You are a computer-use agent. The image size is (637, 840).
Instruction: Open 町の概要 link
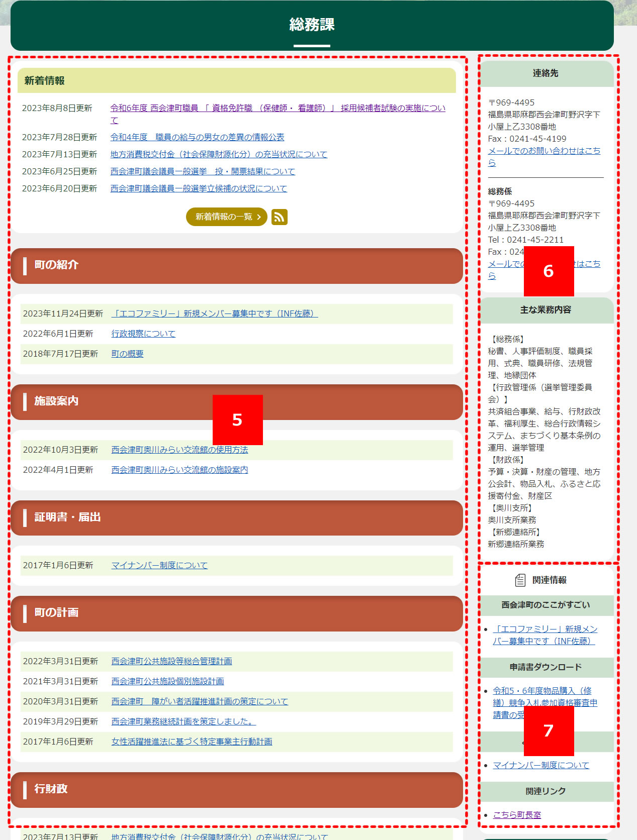(x=127, y=354)
